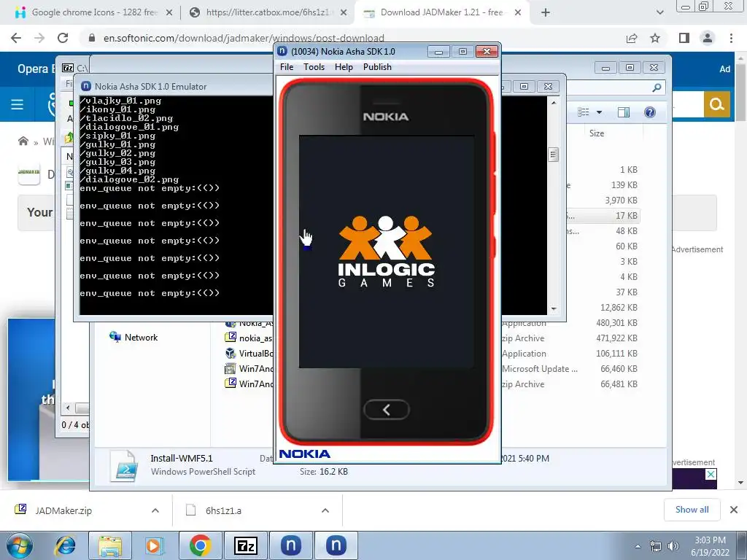747x560 pixels.
Task: Toggle Explorer preview pane icon
Action: pos(623,112)
